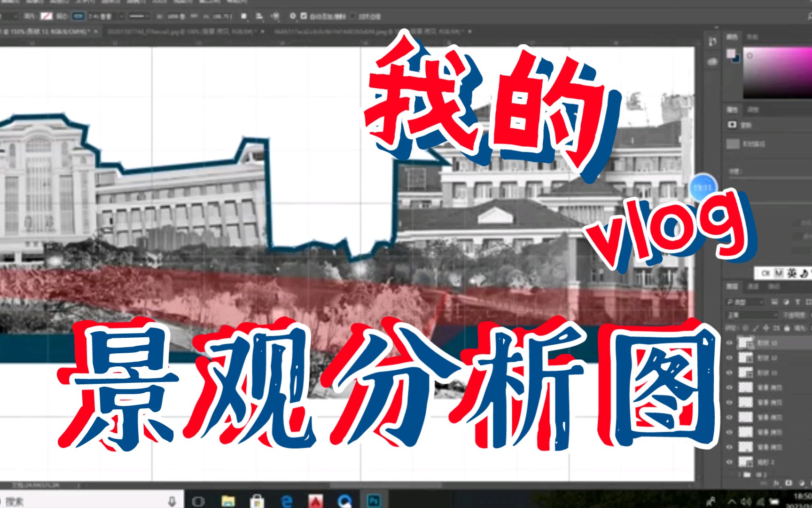Click inside the color picker gradient field

click(777, 72)
